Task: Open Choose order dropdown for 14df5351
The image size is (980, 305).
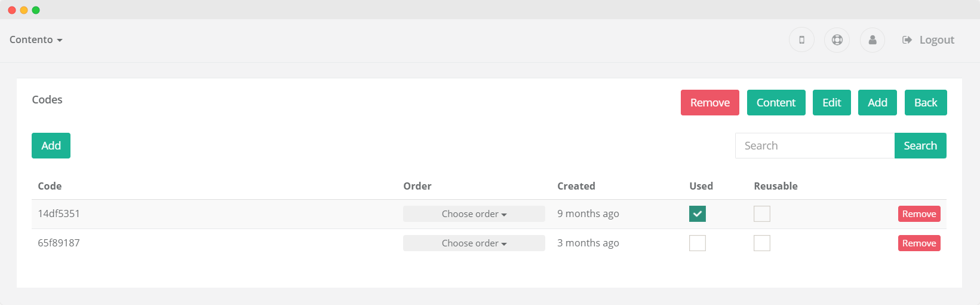Action: pos(474,214)
